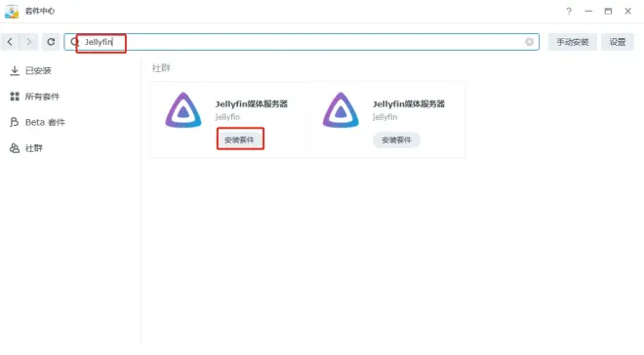Open 手动安装 manual install
The image size is (644, 355).
tap(573, 42)
